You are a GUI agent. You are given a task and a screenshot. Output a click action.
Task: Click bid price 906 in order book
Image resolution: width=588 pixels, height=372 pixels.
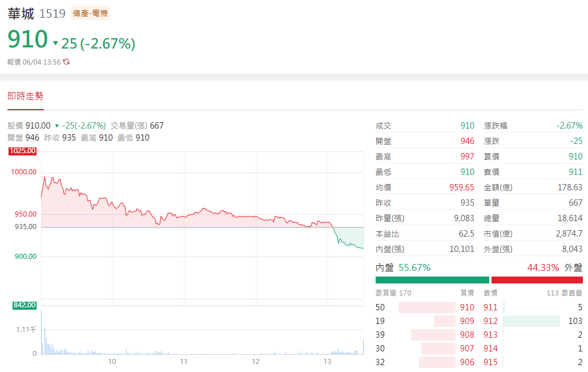(467, 362)
